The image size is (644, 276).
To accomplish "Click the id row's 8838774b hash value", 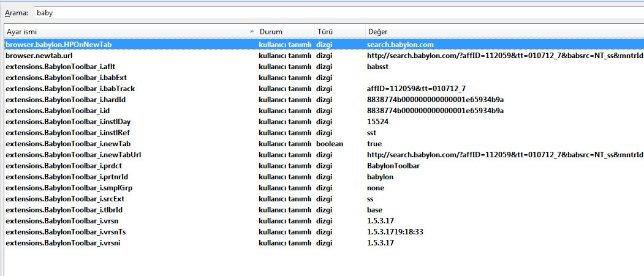I will [435, 111].
